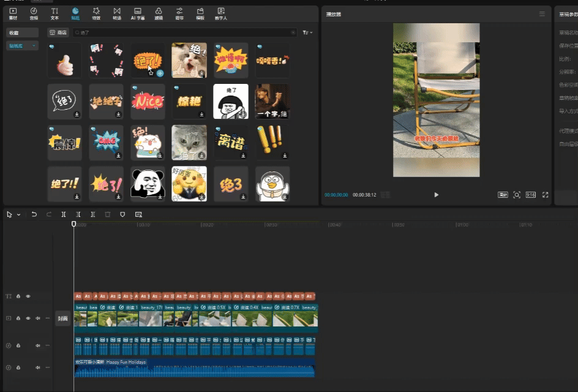The width and height of the screenshot is (578, 392).
Task: Expand the selection tool dropdown arrow
Action: (x=18, y=215)
